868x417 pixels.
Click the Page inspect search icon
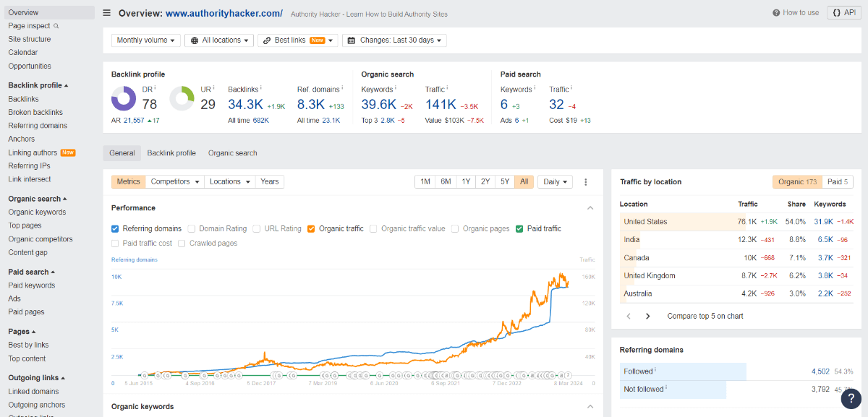click(56, 26)
